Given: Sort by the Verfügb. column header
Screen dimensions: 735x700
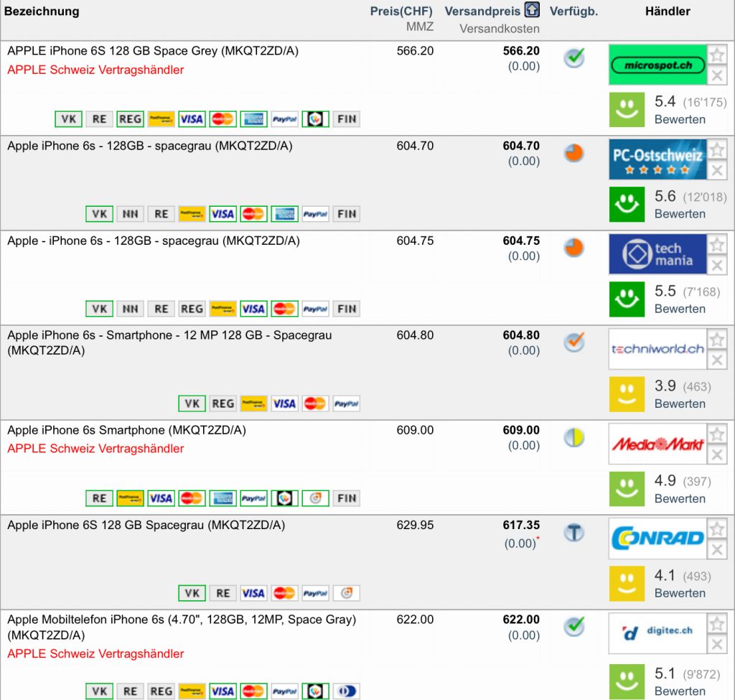Looking at the screenshot, I should (574, 11).
